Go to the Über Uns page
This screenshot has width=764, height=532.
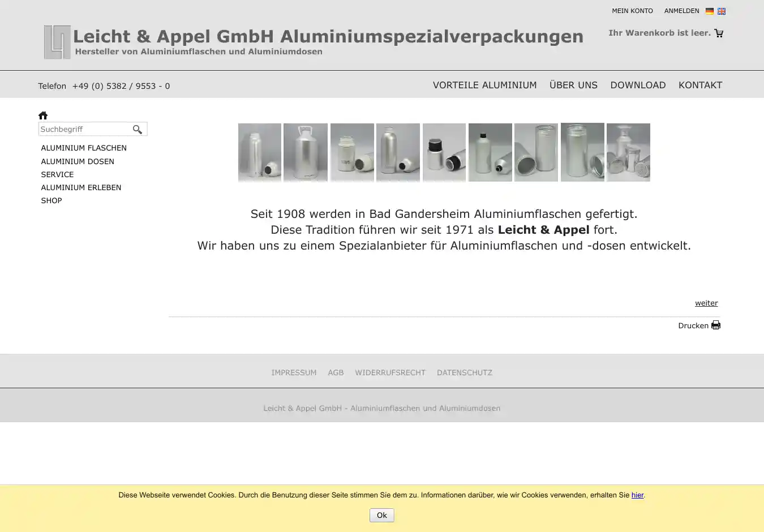573,85
